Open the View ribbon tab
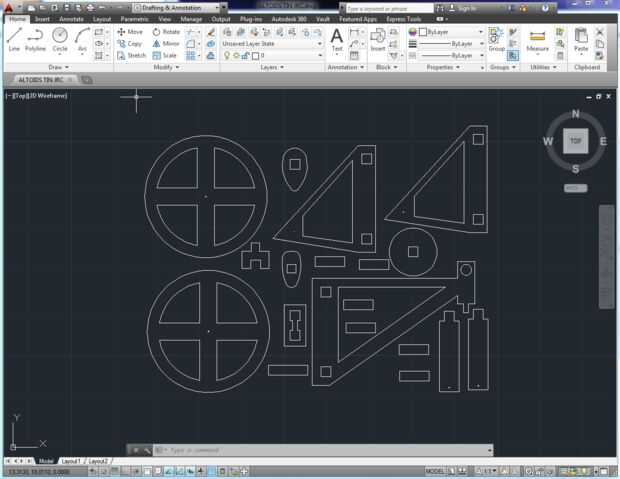This screenshot has height=479, width=620. [164, 19]
